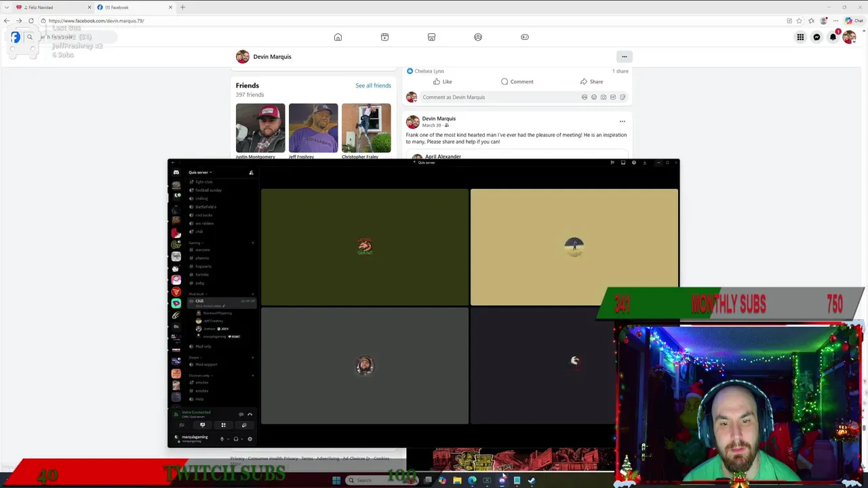
Task: Open Devin Marquis post author link
Action: coord(439,119)
